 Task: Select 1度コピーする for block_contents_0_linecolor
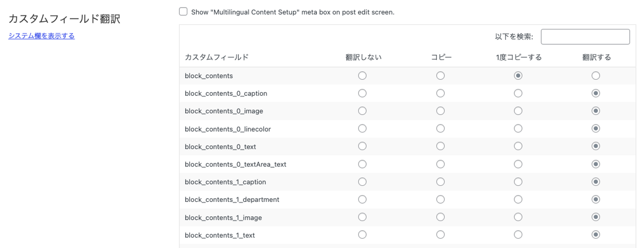(518, 128)
